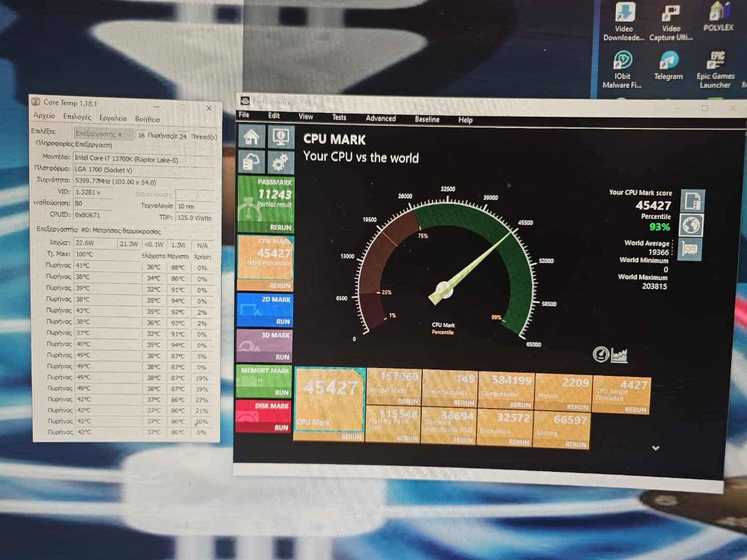
Task: Go to the PerformanceTest home screen icon
Action: (252, 137)
